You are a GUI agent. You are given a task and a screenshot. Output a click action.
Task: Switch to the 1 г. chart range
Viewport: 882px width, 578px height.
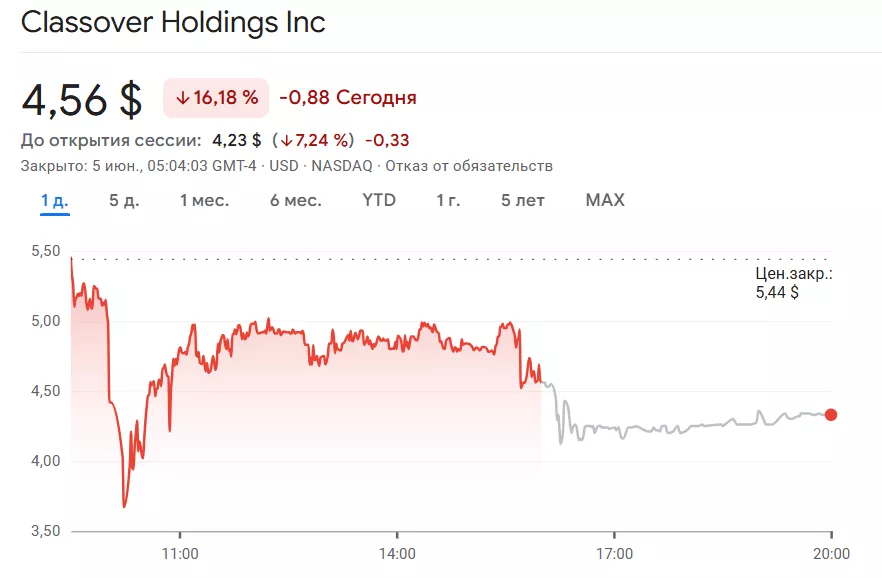coord(448,200)
